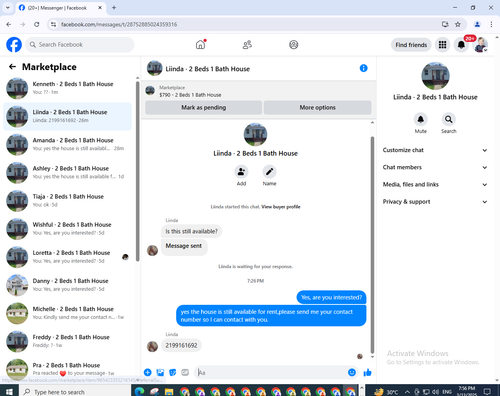Click the Facebook logo icon
500x396 pixels.
(x=14, y=45)
